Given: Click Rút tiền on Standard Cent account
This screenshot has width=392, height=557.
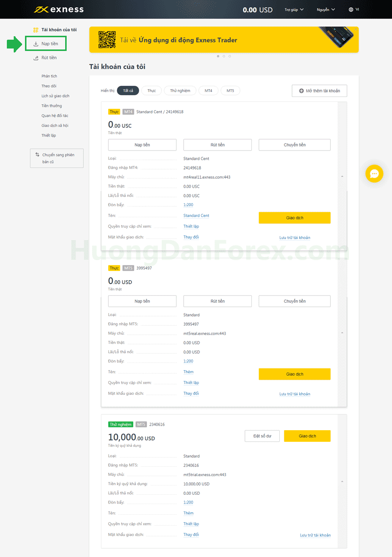Looking at the screenshot, I should pos(218,145).
